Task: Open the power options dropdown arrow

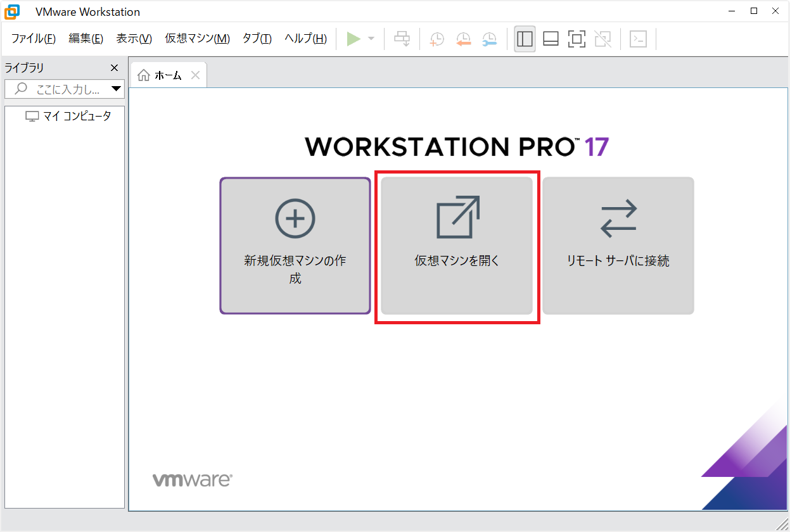Action: pyautogui.click(x=371, y=39)
